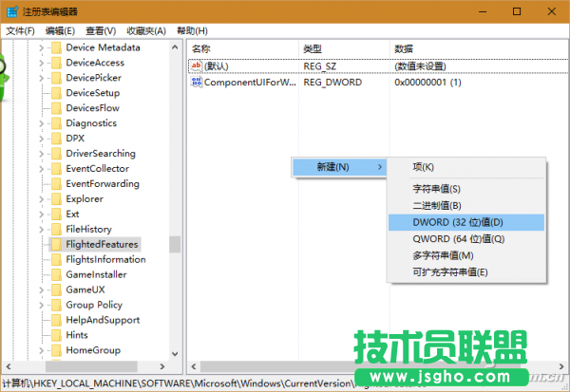570x392 pixels.
Task: Select the ComponentUIForW... value row
Action: pyautogui.click(x=378, y=83)
